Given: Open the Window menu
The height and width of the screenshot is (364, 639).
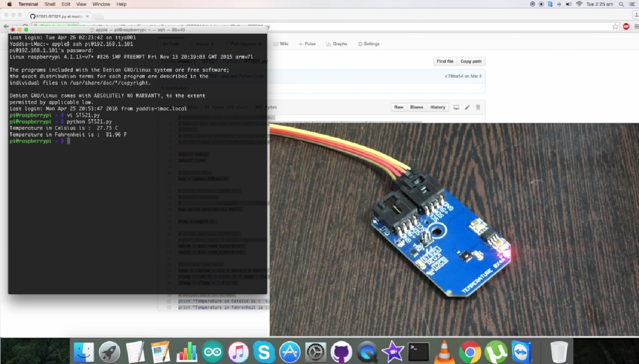Looking at the screenshot, I should coord(101,4).
